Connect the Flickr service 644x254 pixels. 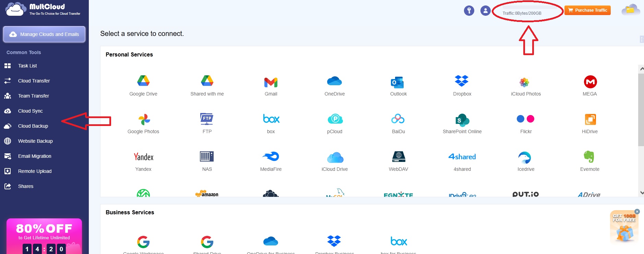[526, 123]
